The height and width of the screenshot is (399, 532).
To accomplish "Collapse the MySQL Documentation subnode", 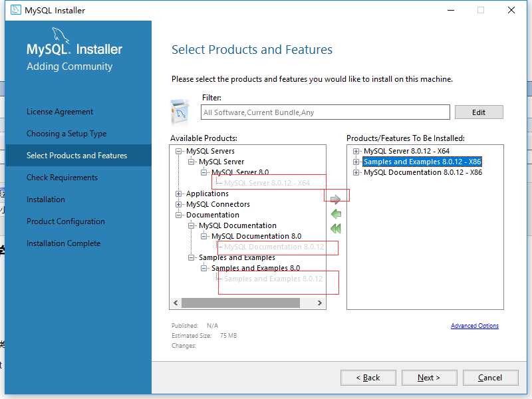I will [191, 225].
